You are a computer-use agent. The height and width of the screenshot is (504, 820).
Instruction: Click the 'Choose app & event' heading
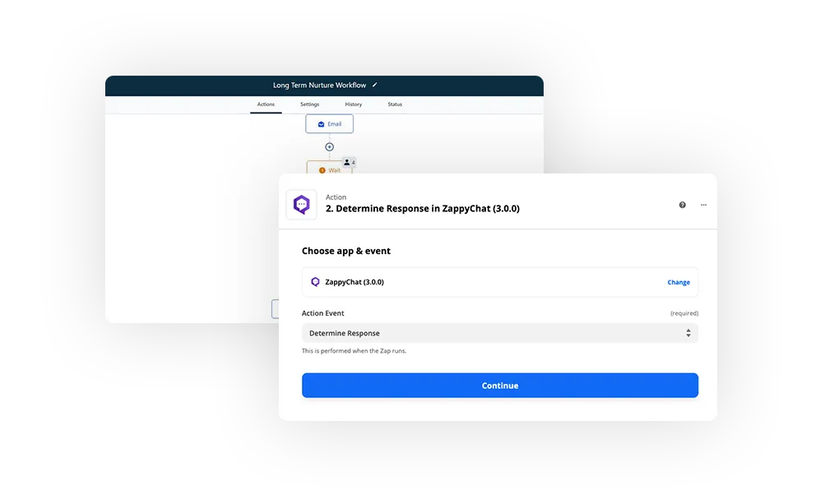(346, 251)
